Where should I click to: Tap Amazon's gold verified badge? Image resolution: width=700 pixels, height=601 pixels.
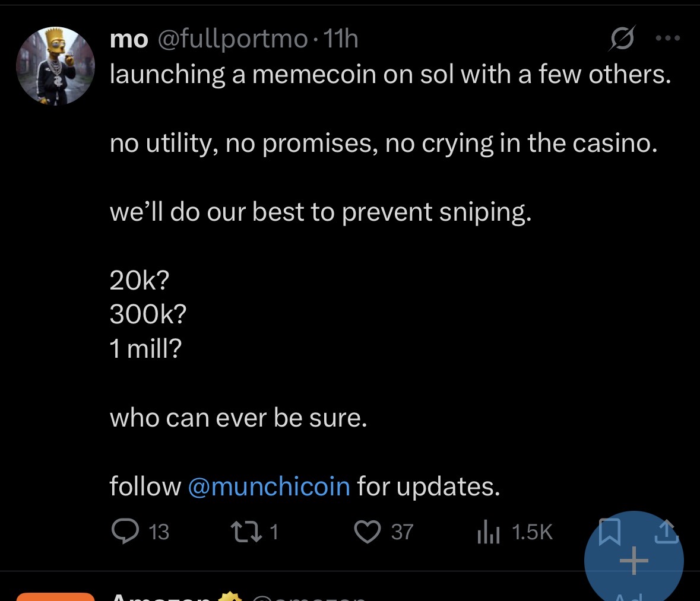coord(230,597)
